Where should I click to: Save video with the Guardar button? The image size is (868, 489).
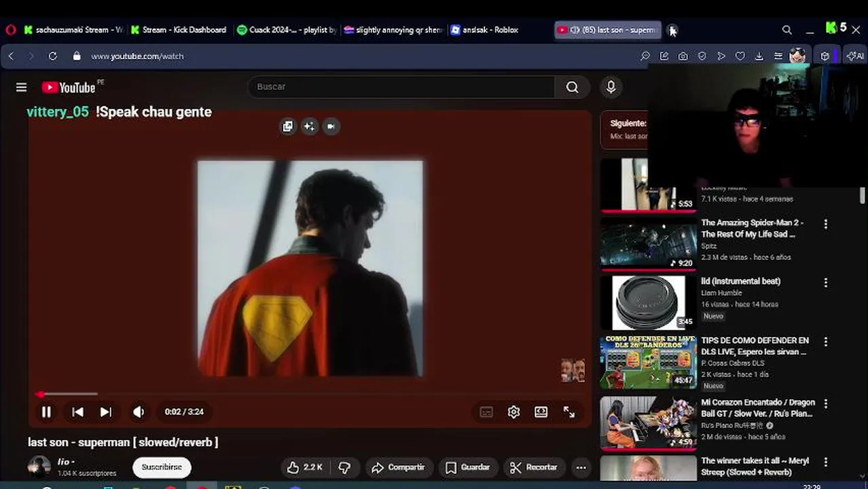coord(467,467)
